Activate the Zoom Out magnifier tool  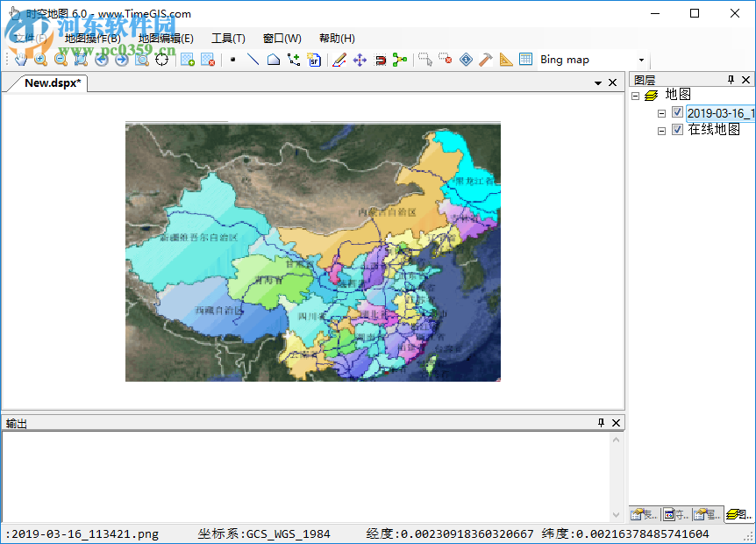pyautogui.click(x=60, y=59)
